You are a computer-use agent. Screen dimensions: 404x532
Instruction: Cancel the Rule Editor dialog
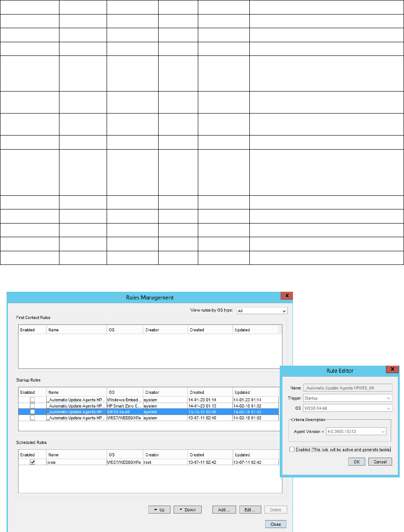click(x=380, y=462)
